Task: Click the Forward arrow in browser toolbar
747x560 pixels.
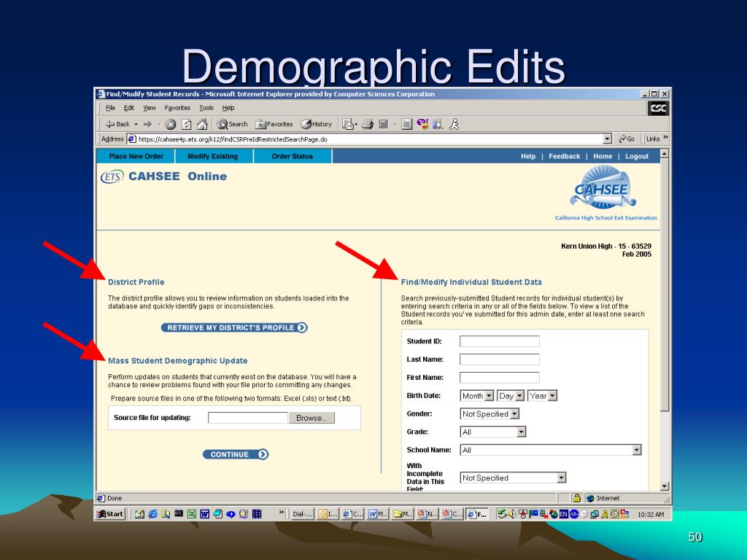Action: pos(147,124)
